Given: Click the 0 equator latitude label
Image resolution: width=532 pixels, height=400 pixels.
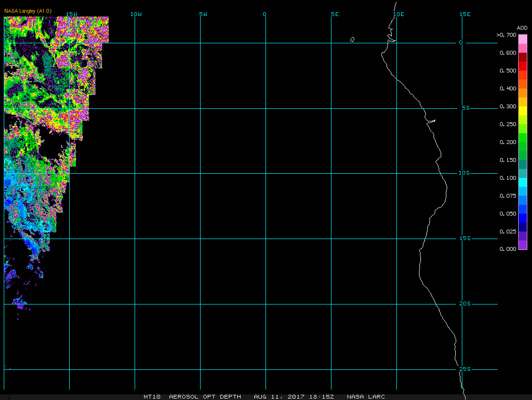Looking at the screenshot, I should point(461,42).
